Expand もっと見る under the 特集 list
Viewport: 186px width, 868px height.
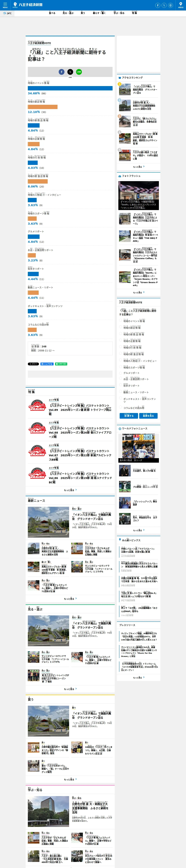pos(70,490)
